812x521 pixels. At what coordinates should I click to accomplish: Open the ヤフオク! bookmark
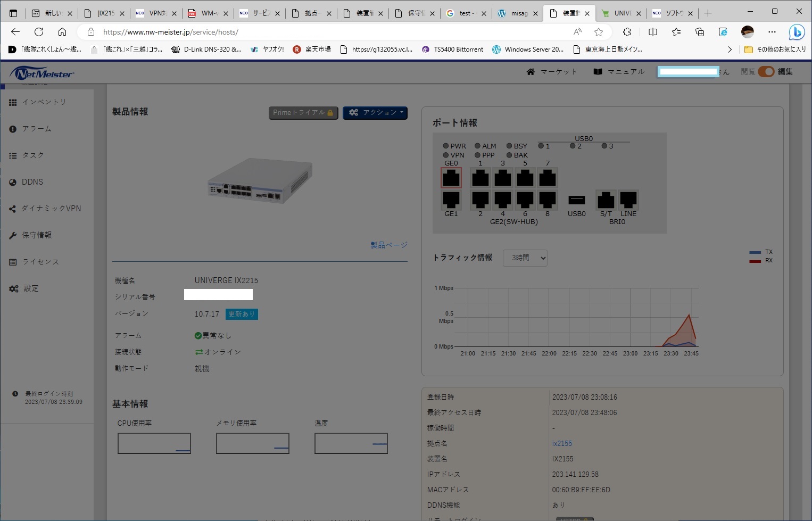coord(267,49)
